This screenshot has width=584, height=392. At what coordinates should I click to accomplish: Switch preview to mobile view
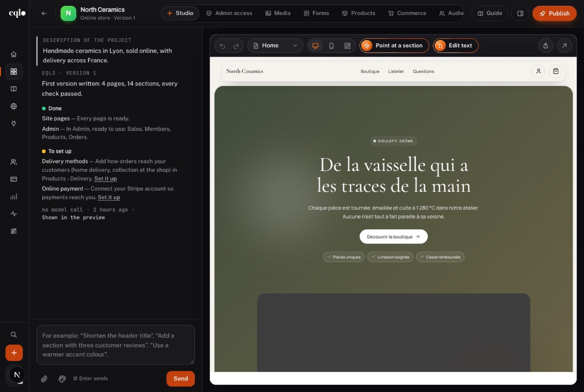(x=331, y=46)
